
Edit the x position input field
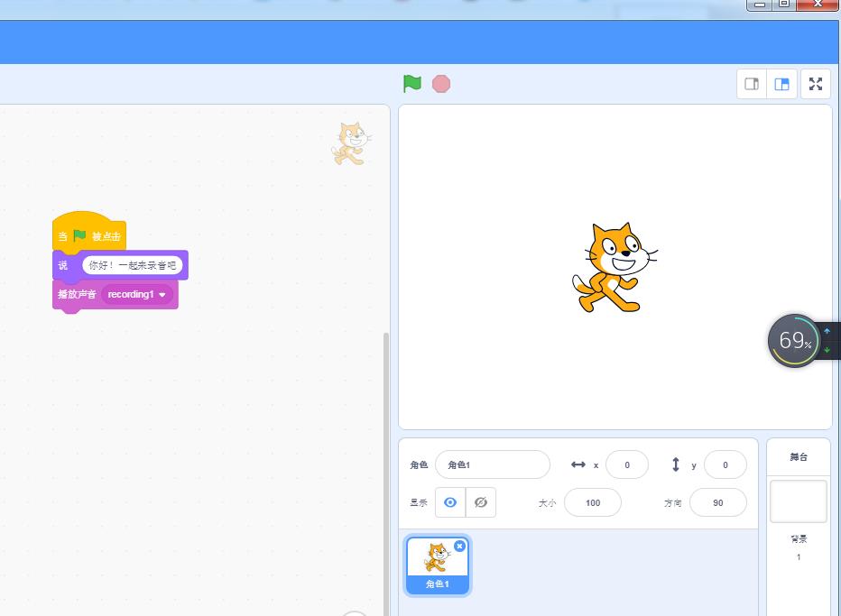[627, 464]
